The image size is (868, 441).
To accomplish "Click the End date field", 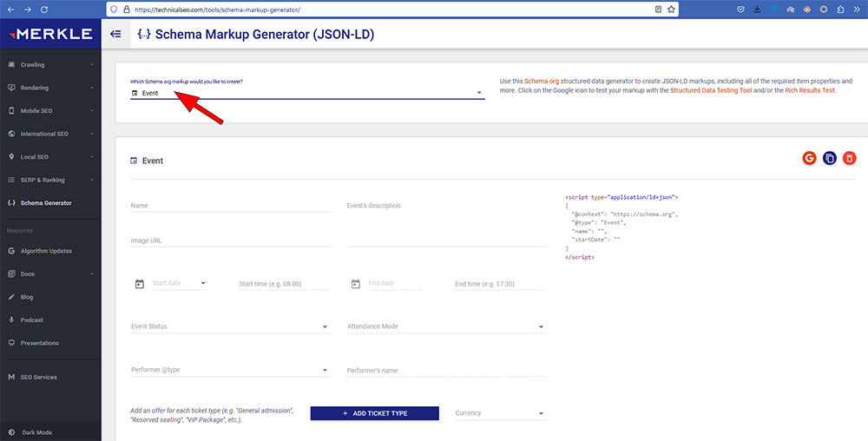I will [395, 283].
